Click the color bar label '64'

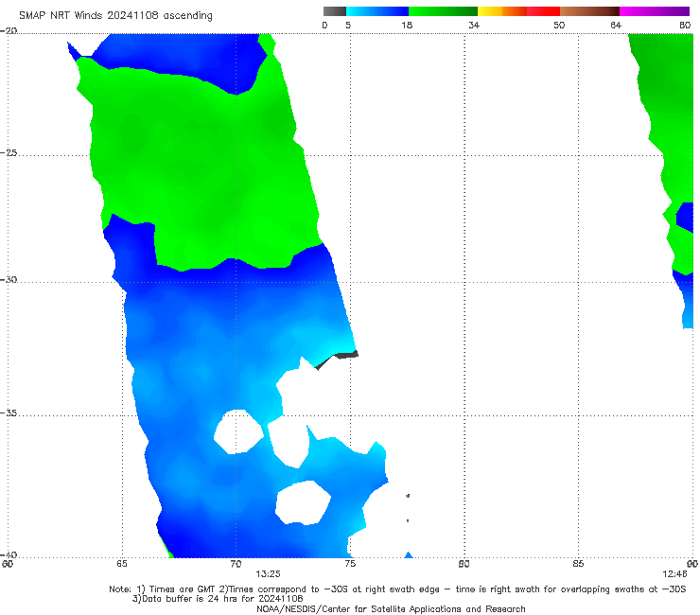click(616, 25)
